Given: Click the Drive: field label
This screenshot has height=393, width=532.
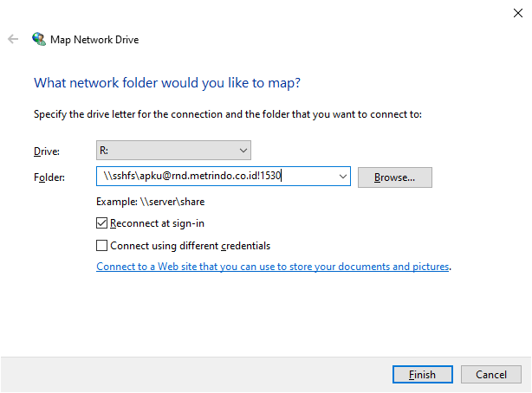Looking at the screenshot, I should tap(47, 151).
